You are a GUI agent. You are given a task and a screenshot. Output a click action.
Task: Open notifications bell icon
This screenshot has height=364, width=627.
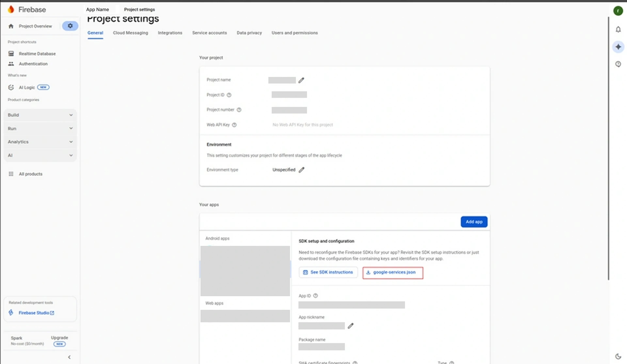click(x=618, y=30)
